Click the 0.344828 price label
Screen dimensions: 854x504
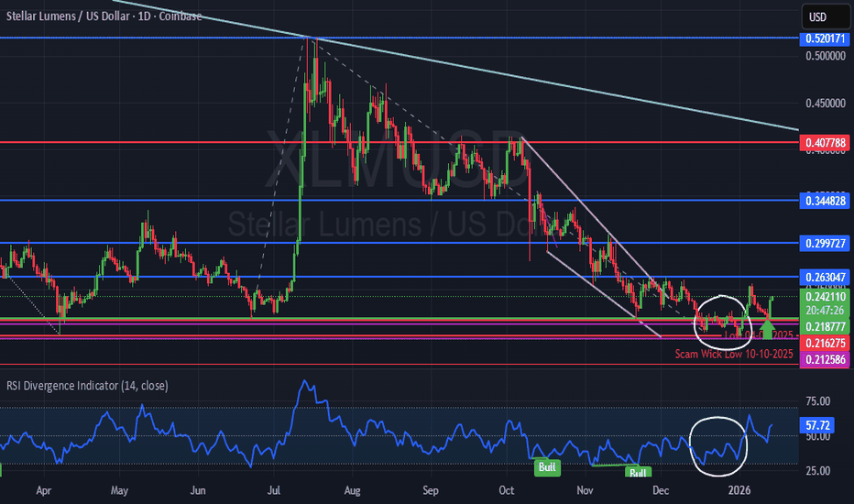(826, 199)
